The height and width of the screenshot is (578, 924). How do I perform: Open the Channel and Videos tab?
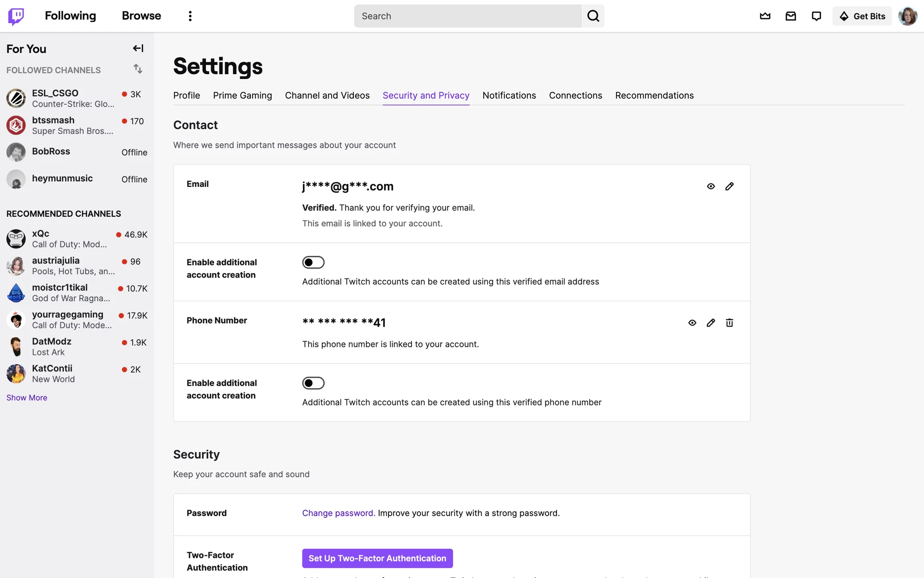pyautogui.click(x=327, y=95)
